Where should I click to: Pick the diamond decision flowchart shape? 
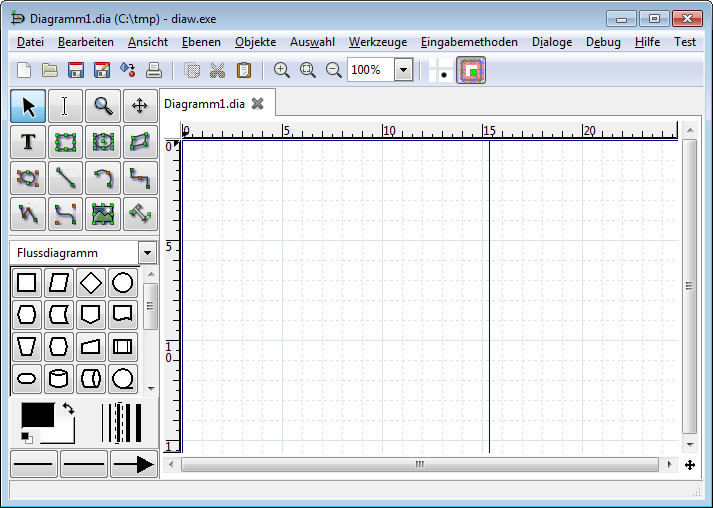point(91,283)
